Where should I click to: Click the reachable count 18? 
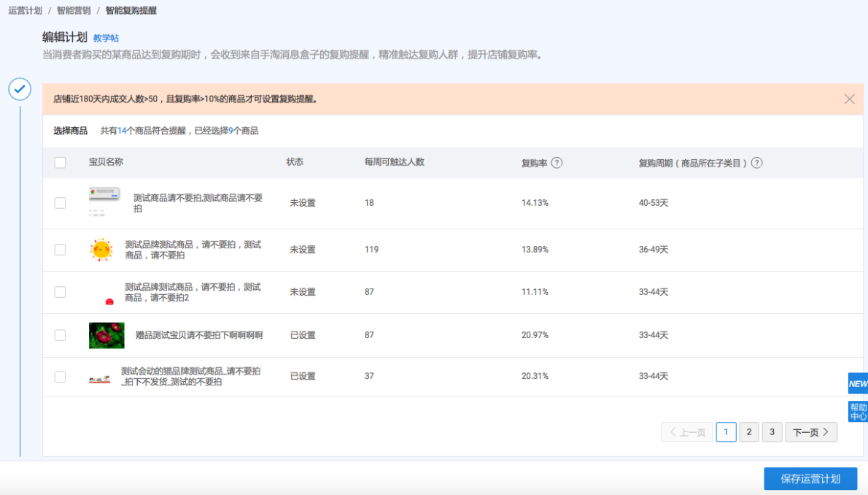(x=369, y=203)
